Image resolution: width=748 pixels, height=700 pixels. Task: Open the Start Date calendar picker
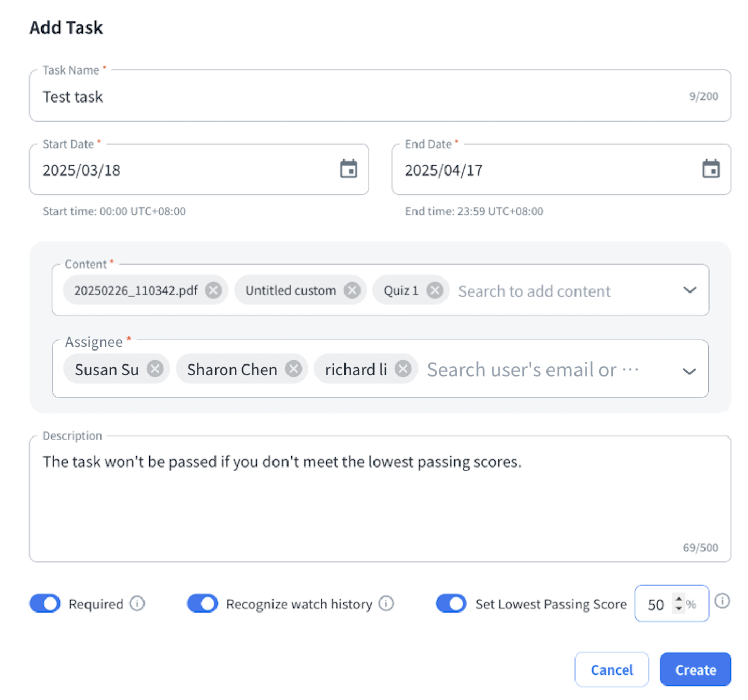[349, 169]
